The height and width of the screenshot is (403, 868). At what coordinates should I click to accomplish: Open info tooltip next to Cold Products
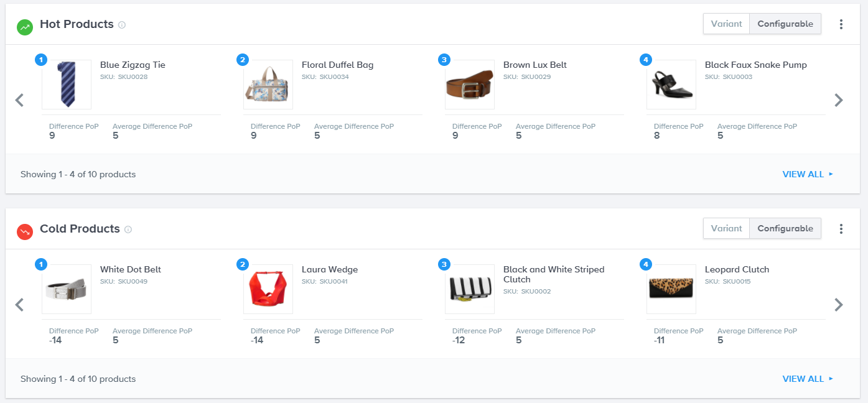tap(128, 229)
